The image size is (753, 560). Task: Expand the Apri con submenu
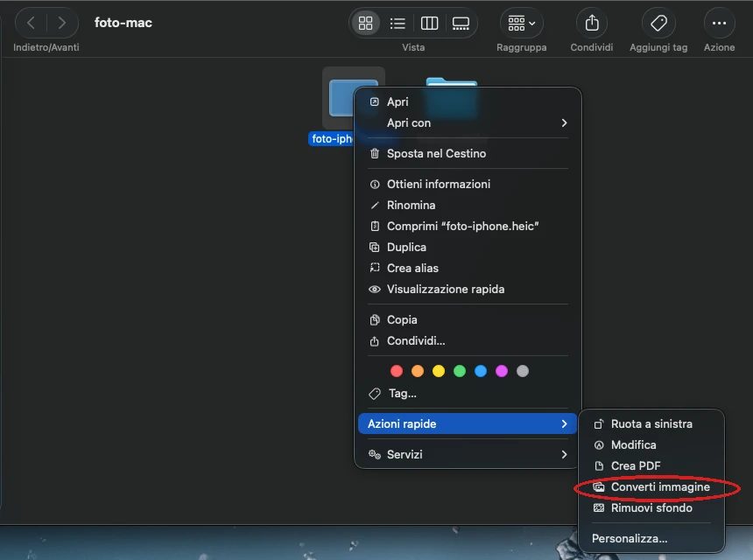point(468,122)
